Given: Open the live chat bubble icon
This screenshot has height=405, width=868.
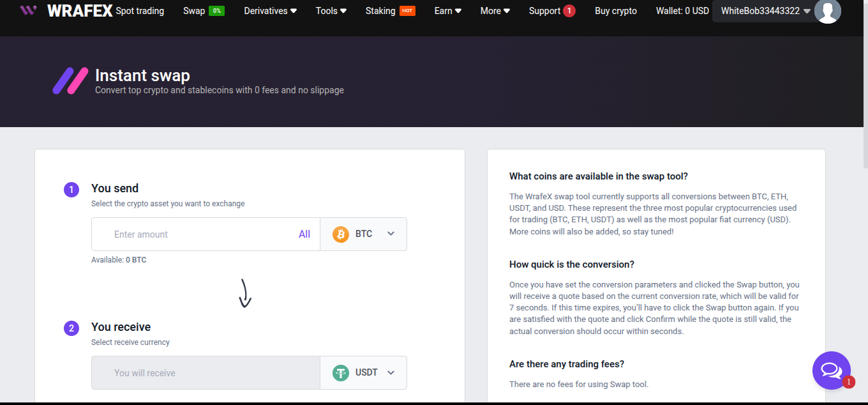Looking at the screenshot, I should click(831, 370).
